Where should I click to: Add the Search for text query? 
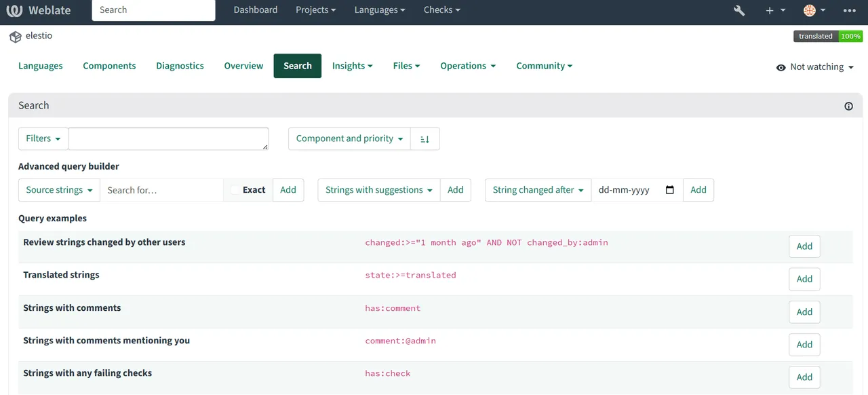[288, 190]
